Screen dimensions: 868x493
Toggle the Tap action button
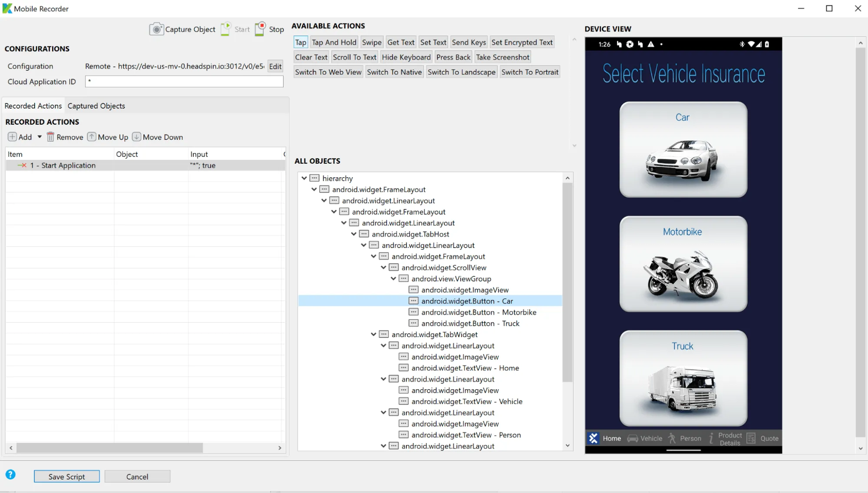(300, 42)
